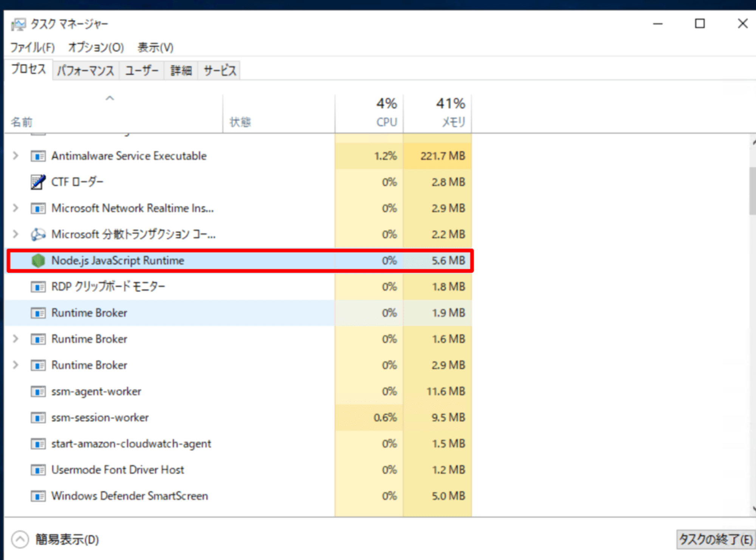Click the green Node.js hexagon icon
The width and height of the screenshot is (756, 560).
coord(38,261)
